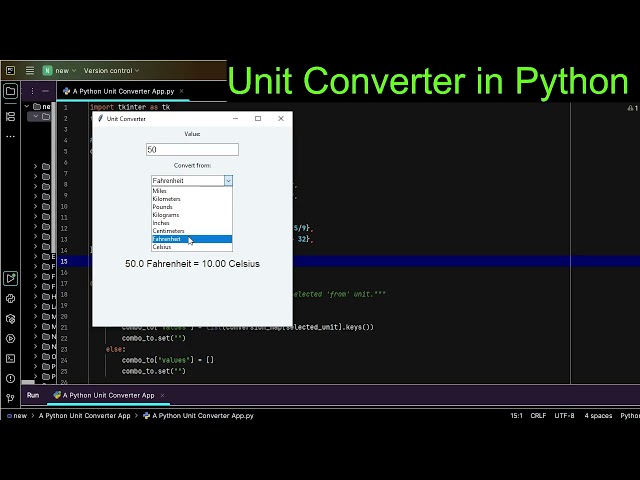Close the run configuration tab
Image resolution: width=640 pixels, height=480 pixels.
tap(162, 395)
